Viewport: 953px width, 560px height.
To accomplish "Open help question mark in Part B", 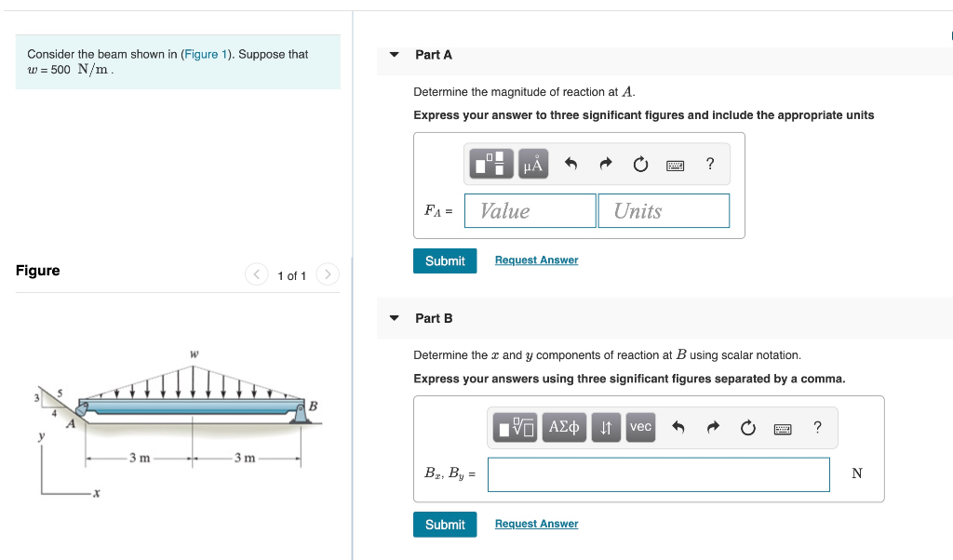I will tap(817, 428).
